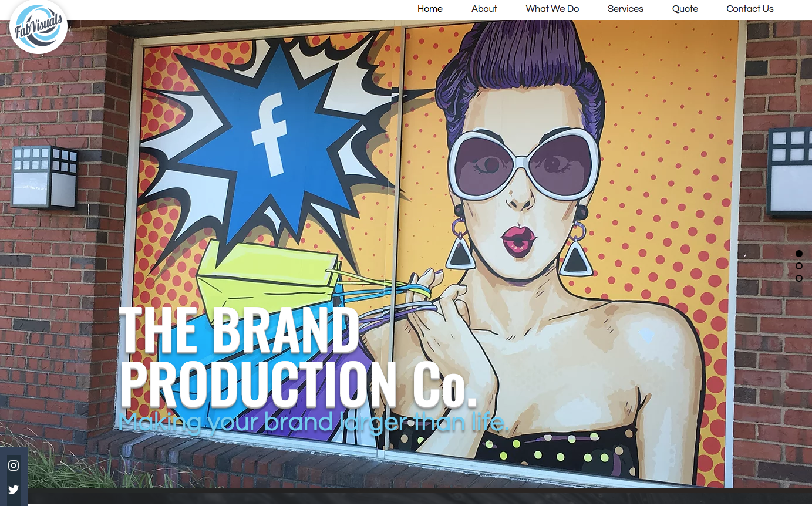
Task: Click the wall lamp left of mural
Action: pyautogui.click(x=45, y=177)
